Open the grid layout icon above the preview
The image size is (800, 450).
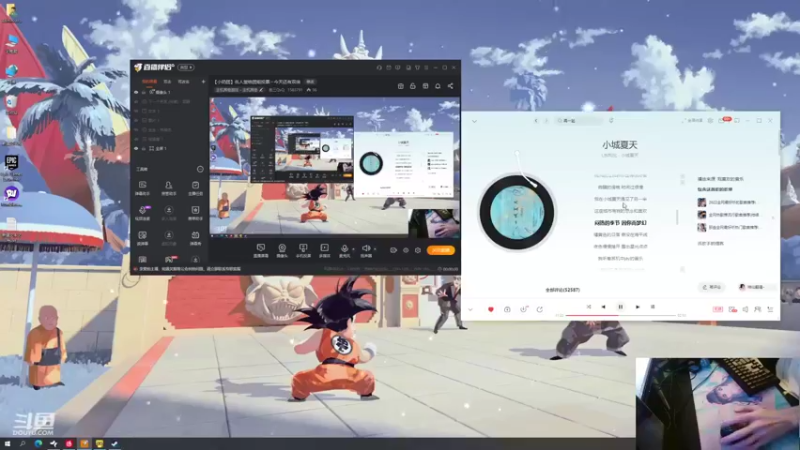click(425, 86)
